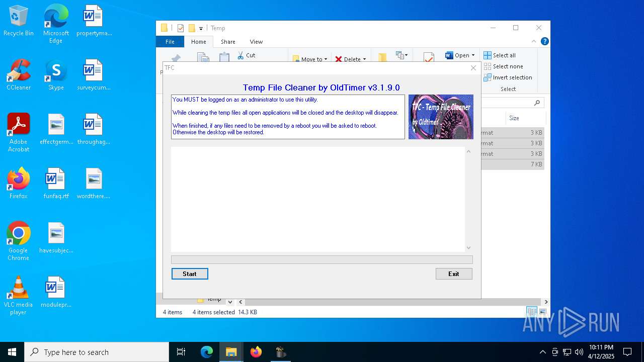Expand the Delete dropdown arrow
This screenshot has height=362, width=644.
coord(364,59)
